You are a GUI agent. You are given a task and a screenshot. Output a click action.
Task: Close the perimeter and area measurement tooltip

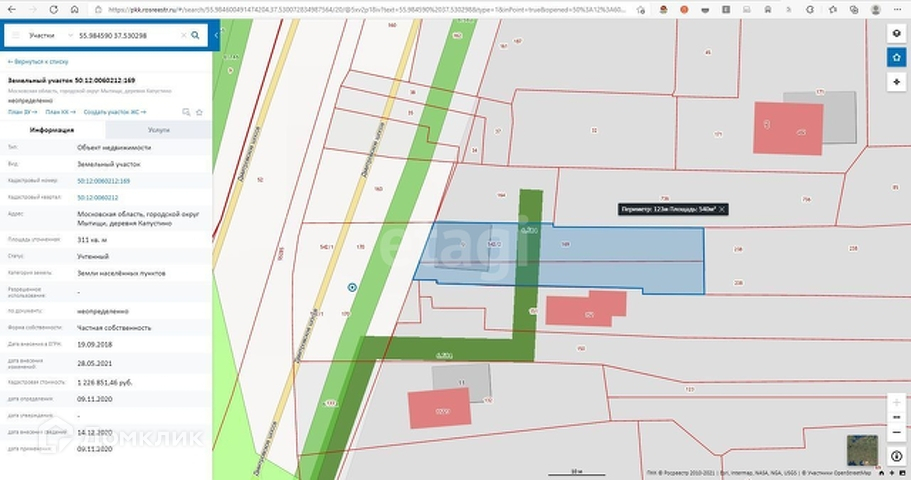[x=722, y=209]
